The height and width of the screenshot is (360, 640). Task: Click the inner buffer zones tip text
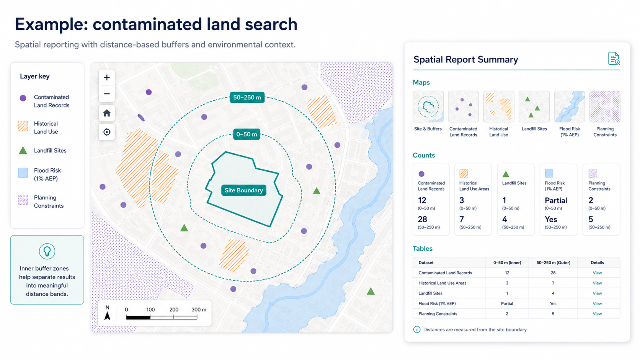47,281
